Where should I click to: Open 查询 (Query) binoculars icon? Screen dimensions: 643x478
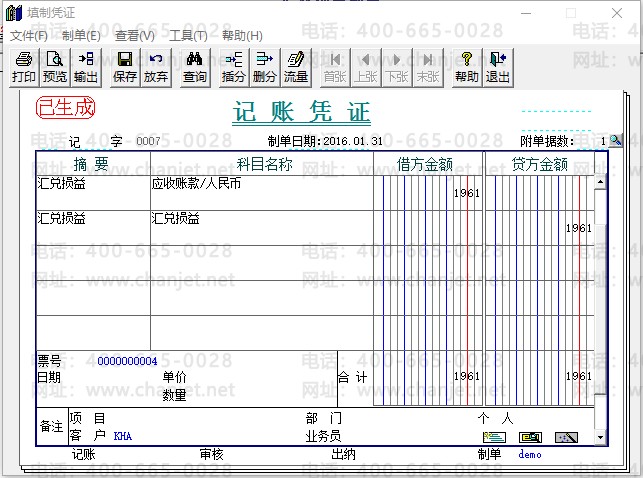195,67
